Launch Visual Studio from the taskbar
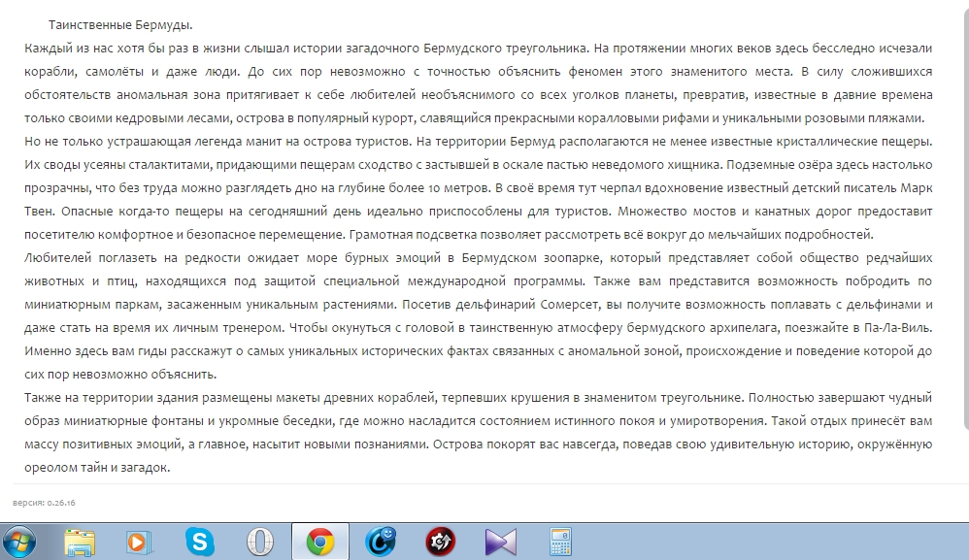The width and height of the screenshot is (969, 560). 500,543
